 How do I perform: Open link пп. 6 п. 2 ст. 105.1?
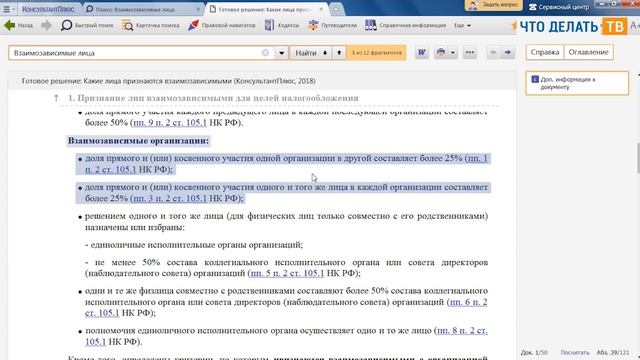(x=468, y=302)
